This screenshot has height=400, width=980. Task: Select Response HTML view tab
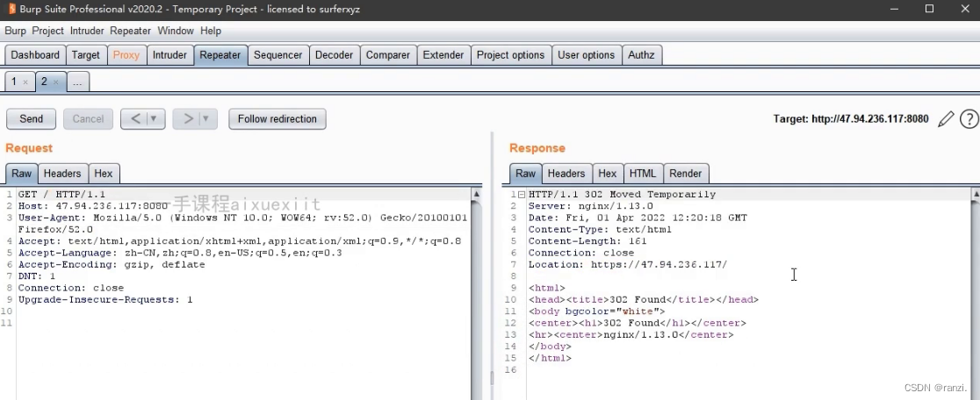coord(643,174)
